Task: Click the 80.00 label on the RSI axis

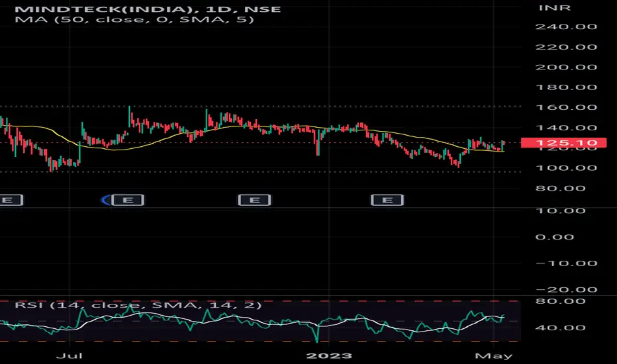Action: point(560,301)
